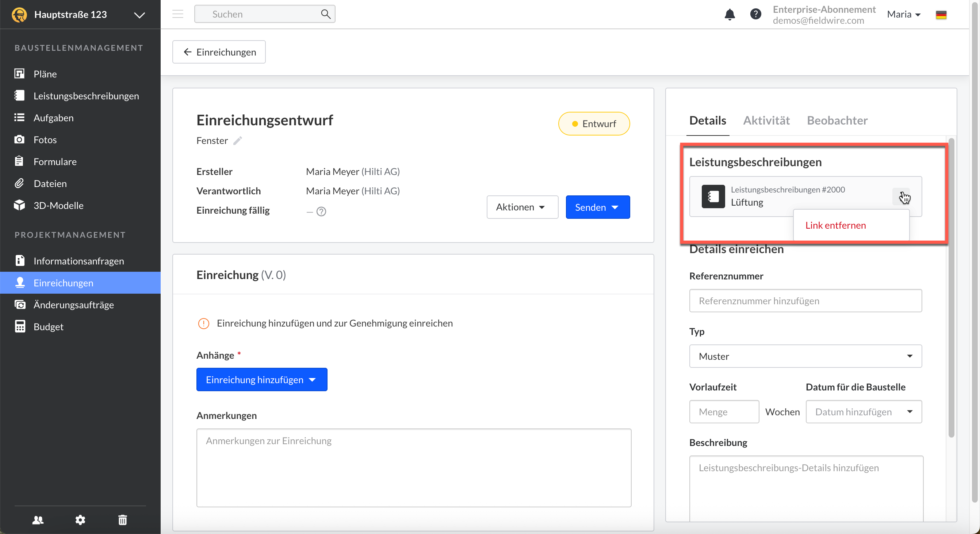Expand Einreichung hinzufügen dropdown button

pos(261,379)
